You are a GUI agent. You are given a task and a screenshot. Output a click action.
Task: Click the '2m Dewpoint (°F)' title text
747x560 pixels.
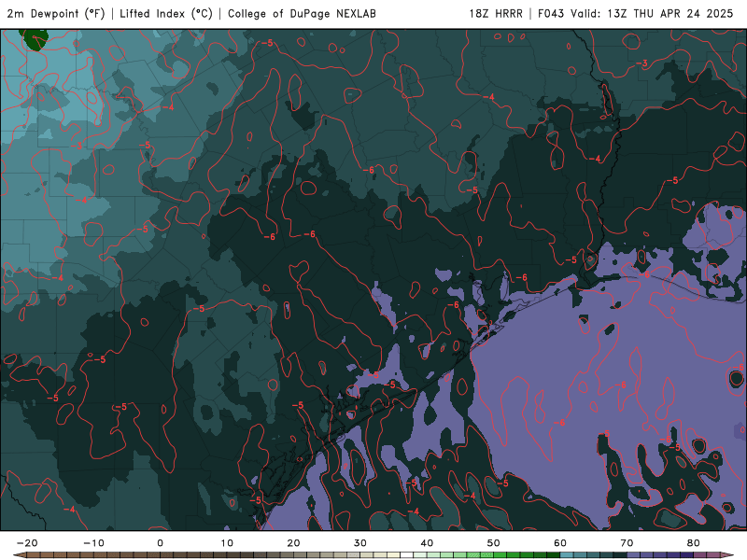tap(56, 13)
